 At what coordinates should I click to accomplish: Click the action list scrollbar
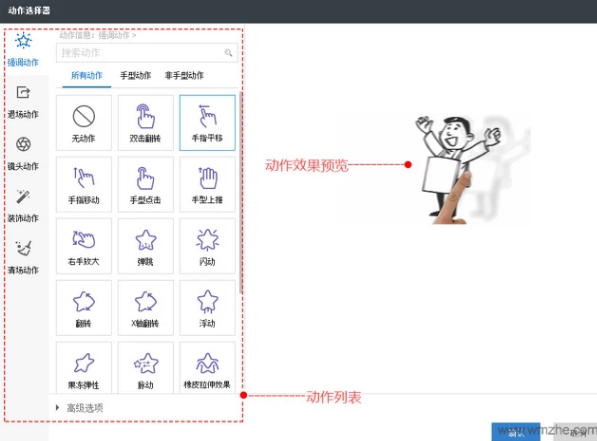coord(241,192)
